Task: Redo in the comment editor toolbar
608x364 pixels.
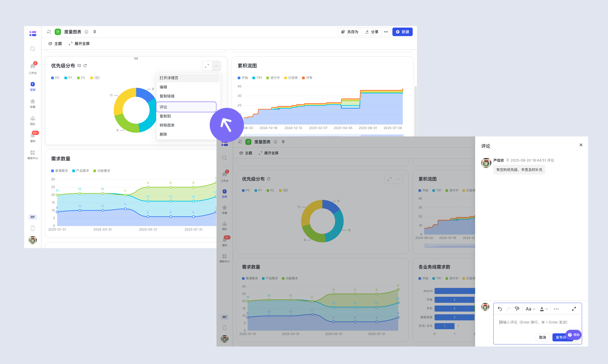Action: click(508, 309)
